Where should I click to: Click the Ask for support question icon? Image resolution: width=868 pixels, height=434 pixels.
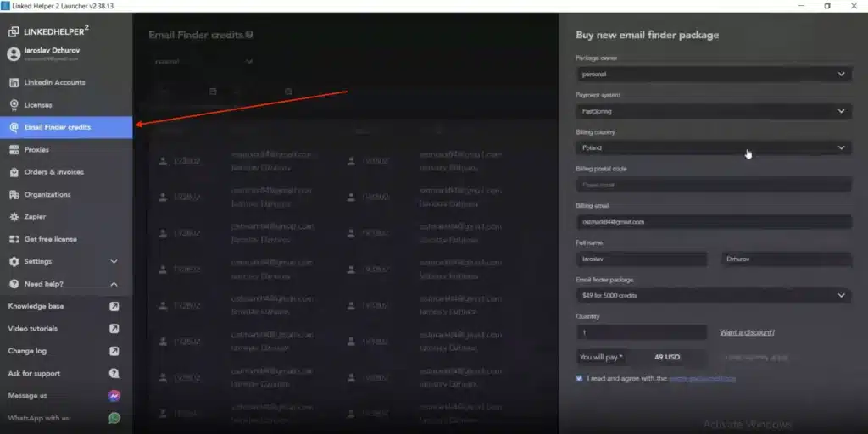tap(114, 373)
